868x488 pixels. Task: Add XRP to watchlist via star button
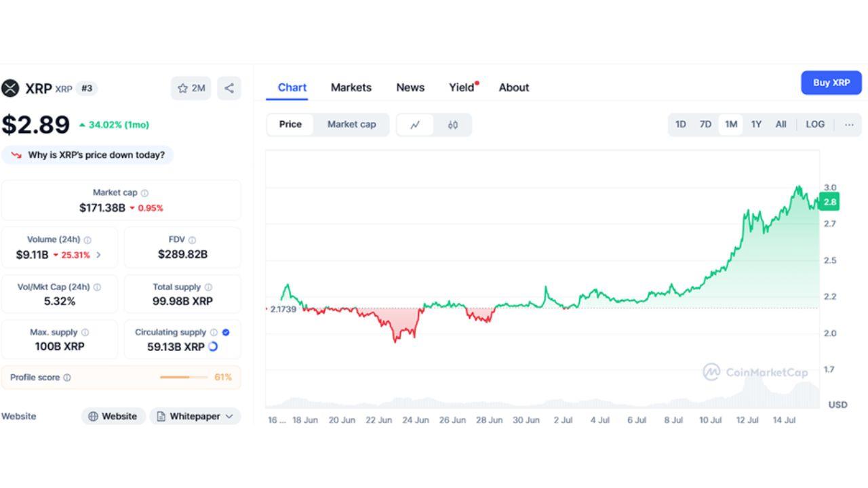(191, 88)
